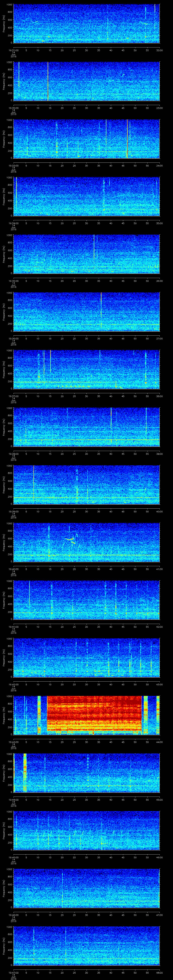Open the spectrogram panel starting at 19:47:00

tap(87, 946)
